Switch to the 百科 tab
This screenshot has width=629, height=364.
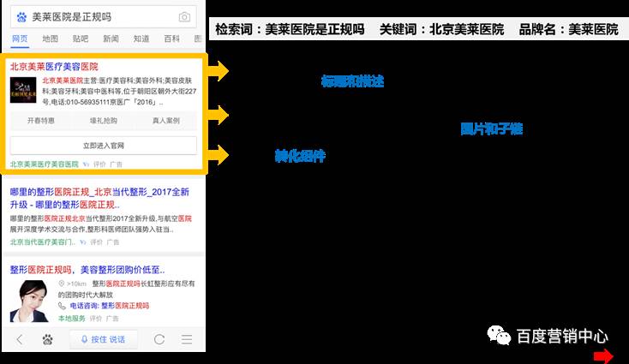tap(171, 39)
